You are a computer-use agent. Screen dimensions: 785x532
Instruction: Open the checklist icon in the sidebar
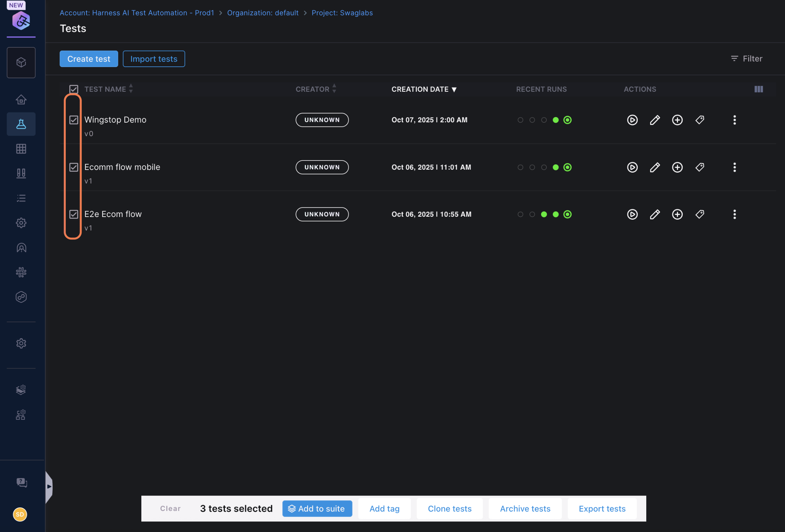coord(21,198)
